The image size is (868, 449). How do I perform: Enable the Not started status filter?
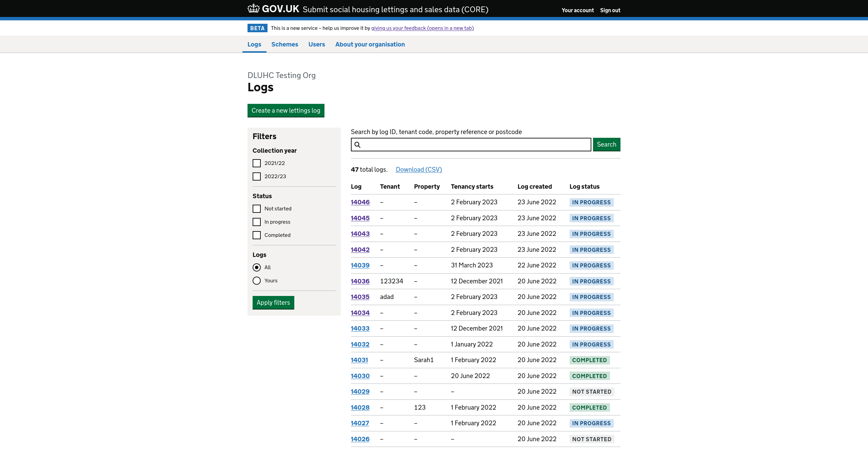257,209
